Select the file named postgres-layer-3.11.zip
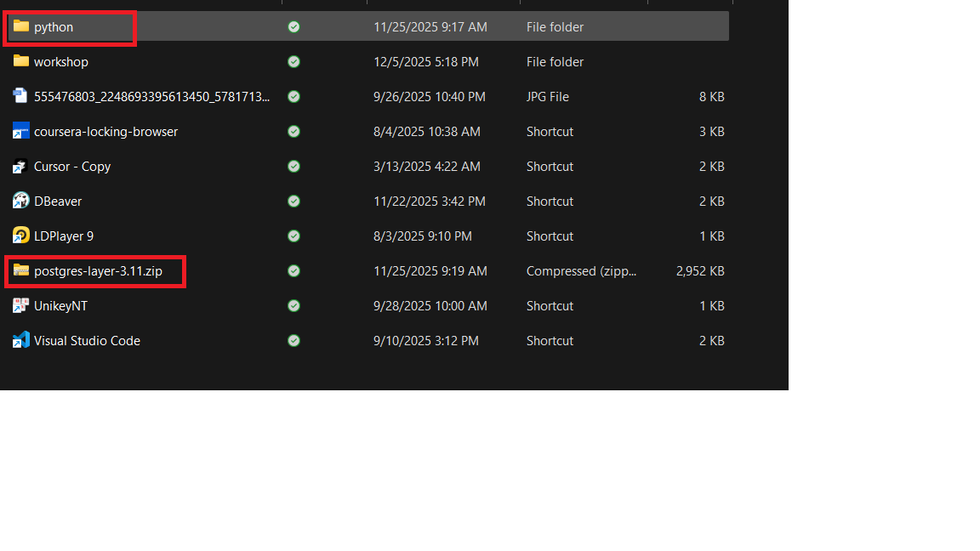 (98, 271)
